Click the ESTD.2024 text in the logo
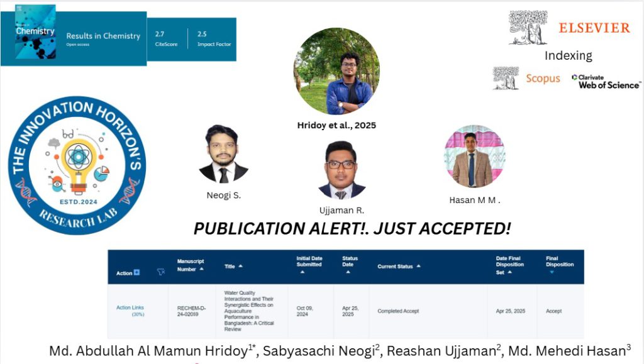The width and height of the screenshot is (644, 364). [x=79, y=202]
